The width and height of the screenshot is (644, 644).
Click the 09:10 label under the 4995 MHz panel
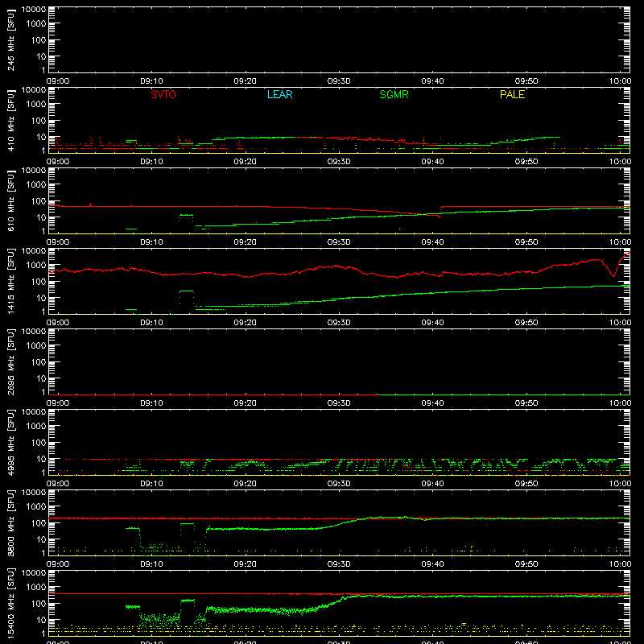[x=151, y=484]
